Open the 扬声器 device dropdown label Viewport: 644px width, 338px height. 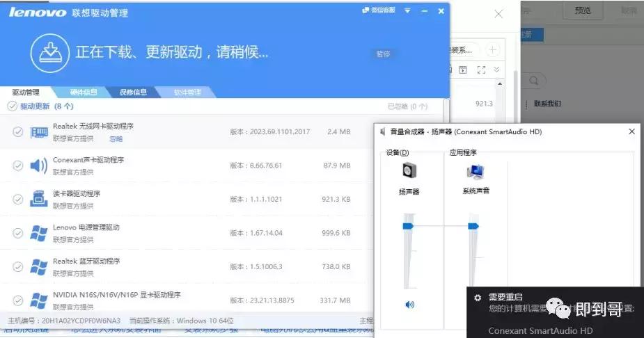(x=409, y=191)
